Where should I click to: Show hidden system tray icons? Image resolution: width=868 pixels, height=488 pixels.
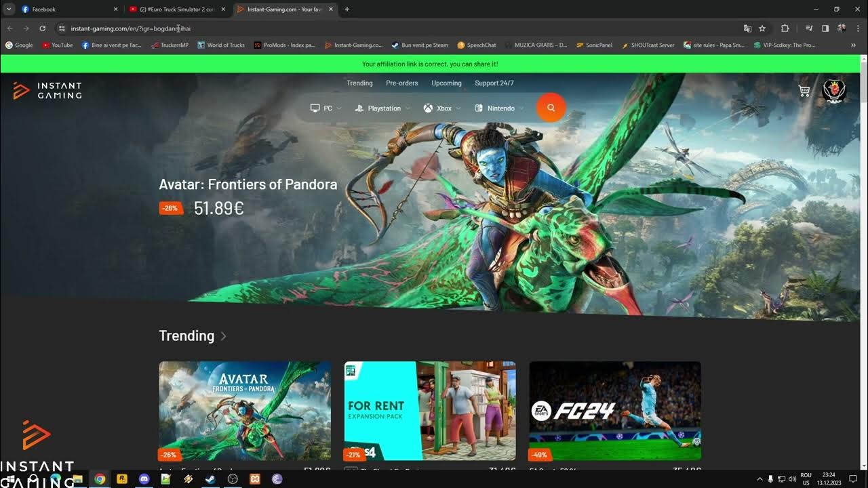click(759, 479)
